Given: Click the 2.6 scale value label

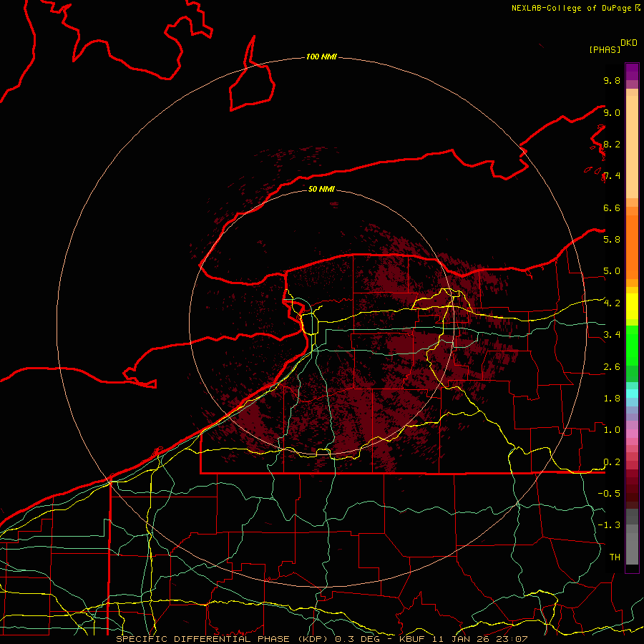Looking at the screenshot, I should (x=612, y=367).
